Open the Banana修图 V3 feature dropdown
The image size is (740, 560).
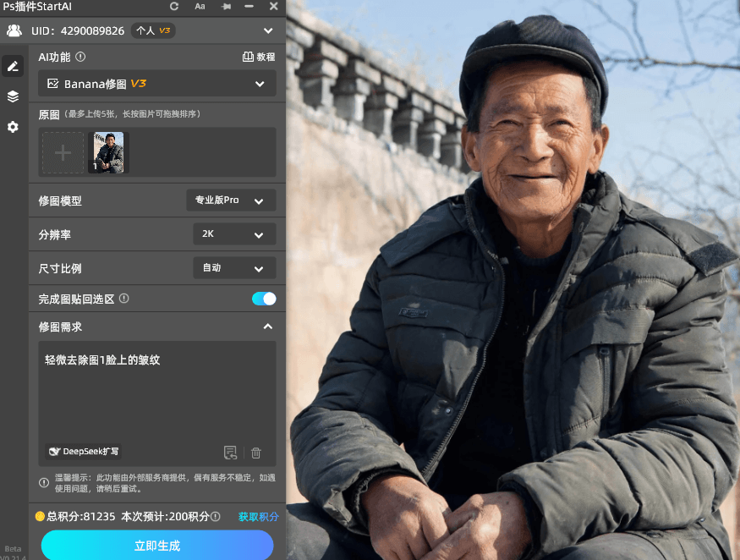pyautogui.click(x=156, y=84)
